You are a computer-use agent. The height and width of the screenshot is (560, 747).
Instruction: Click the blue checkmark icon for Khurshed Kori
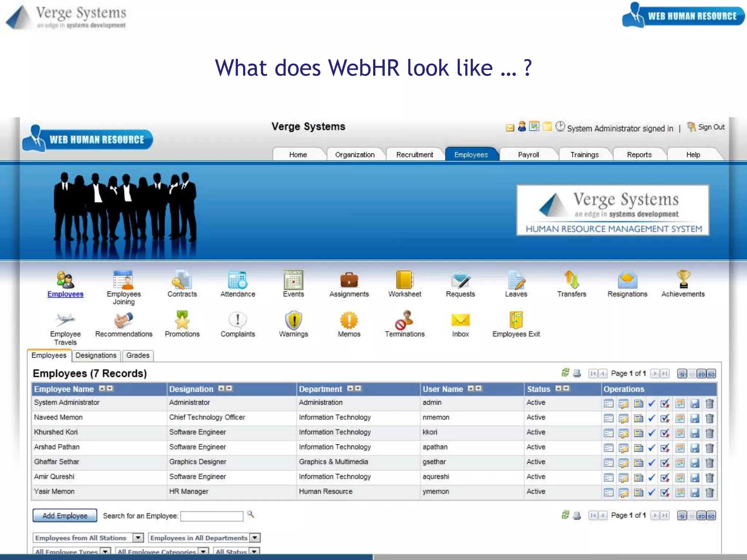pyautogui.click(x=651, y=433)
